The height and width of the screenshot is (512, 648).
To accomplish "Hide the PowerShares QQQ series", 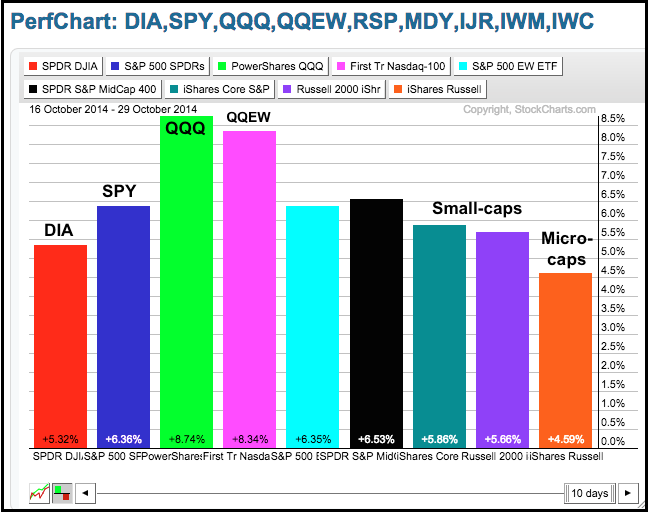I will coord(270,67).
